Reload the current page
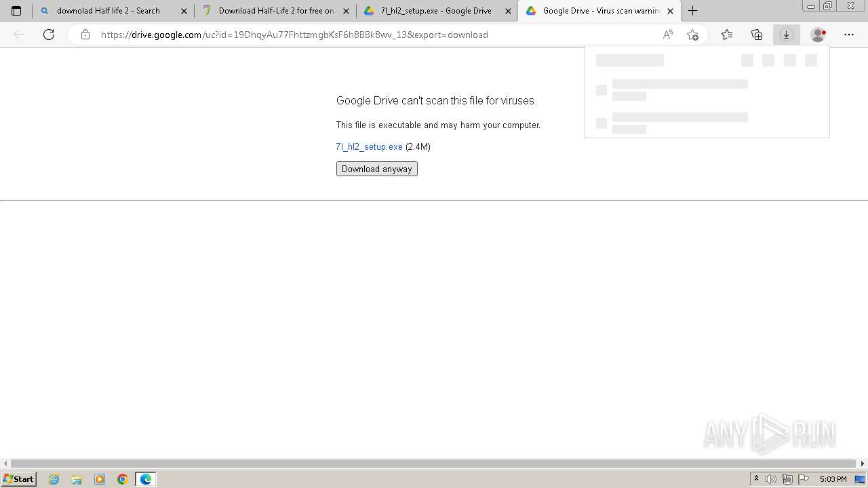 pyautogui.click(x=49, y=35)
